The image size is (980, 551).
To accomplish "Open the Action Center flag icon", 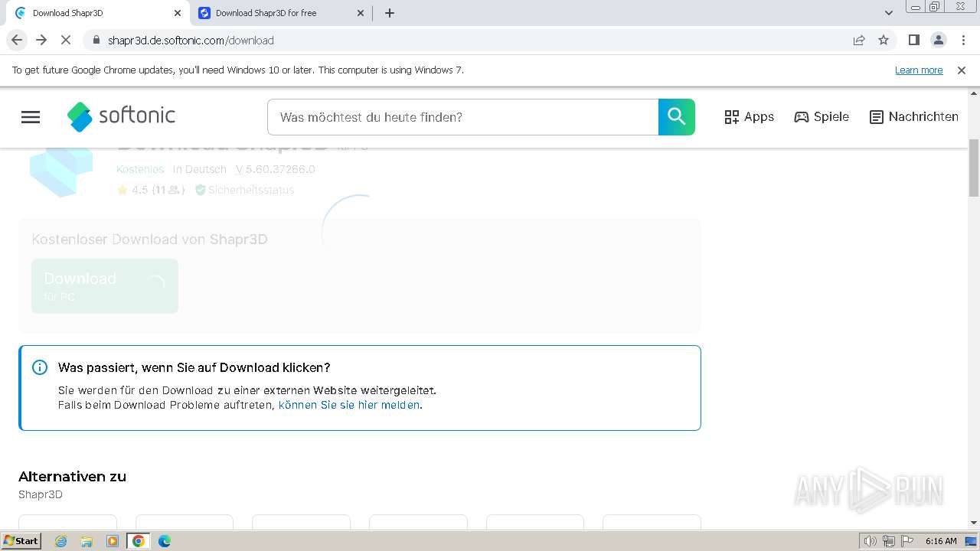I will pos(906,541).
